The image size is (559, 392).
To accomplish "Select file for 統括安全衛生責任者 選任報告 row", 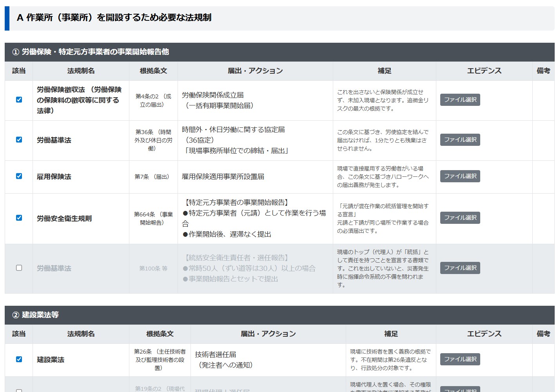I will (x=460, y=268).
